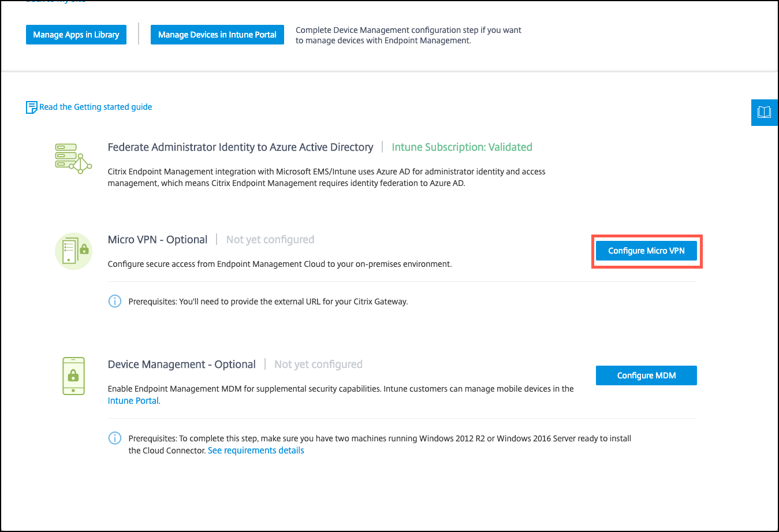The height and width of the screenshot is (532, 779).
Task: Click the Device Management phone lock icon
Action: [73, 376]
